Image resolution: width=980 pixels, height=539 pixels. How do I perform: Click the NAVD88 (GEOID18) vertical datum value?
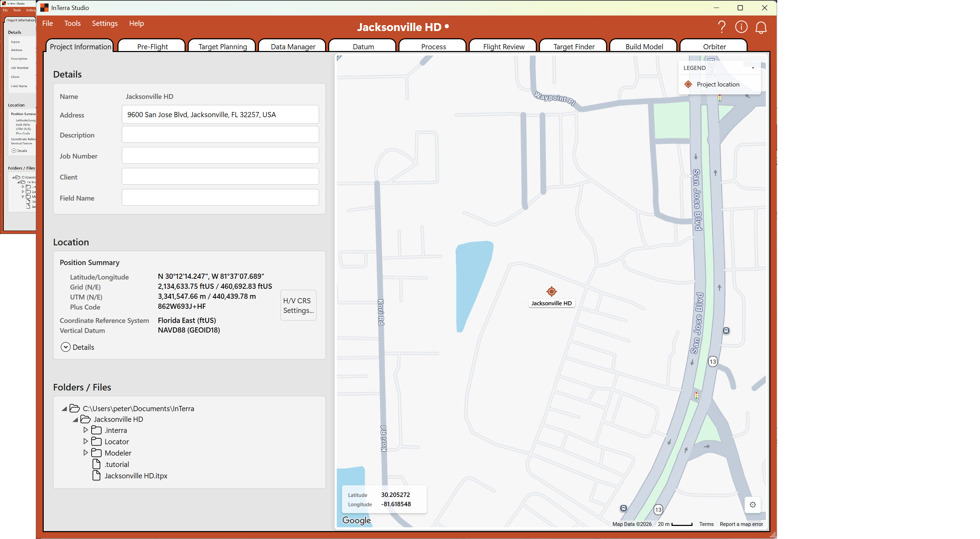click(x=189, y=330)
